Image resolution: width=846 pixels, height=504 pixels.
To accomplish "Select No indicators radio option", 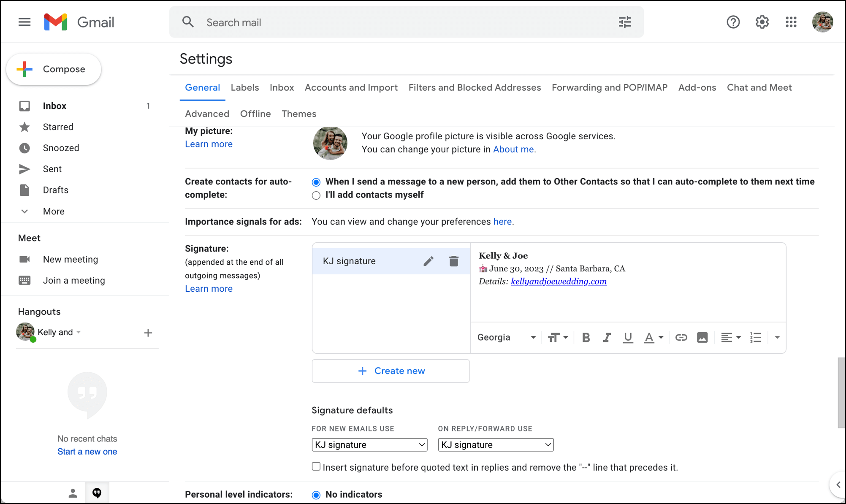I will click(316, 495).
